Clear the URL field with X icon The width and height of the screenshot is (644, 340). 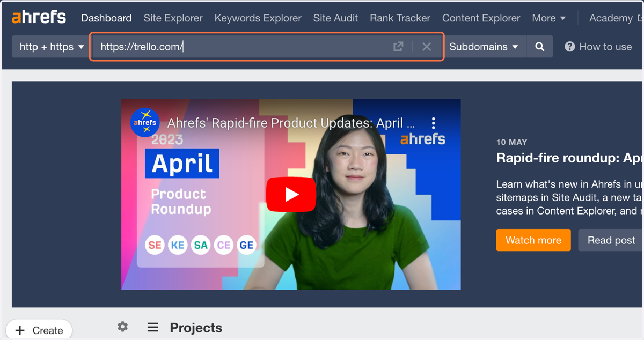[427, 47]
